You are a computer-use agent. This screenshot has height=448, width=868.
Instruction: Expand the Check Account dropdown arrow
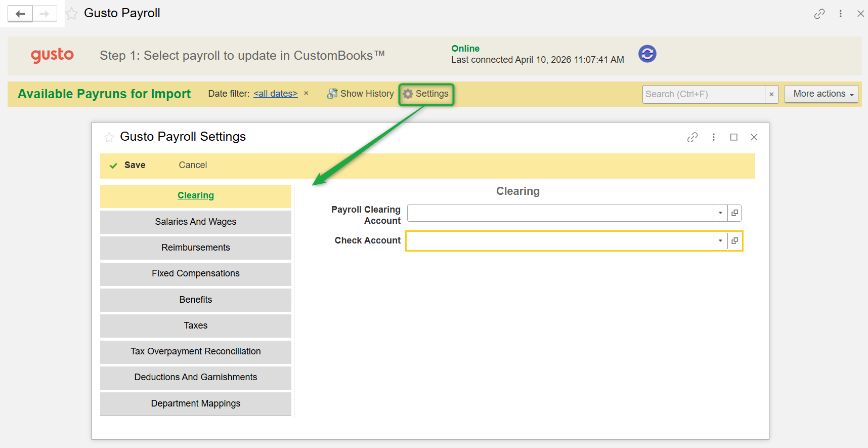[720, 241]
